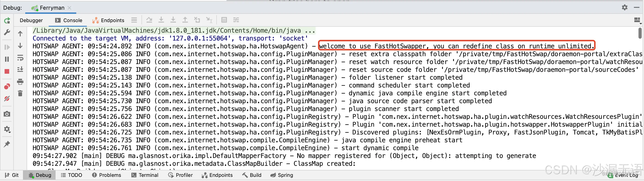
Task: Click 'No mapper registered for' DEBUG line
Action: coord(284,156)
